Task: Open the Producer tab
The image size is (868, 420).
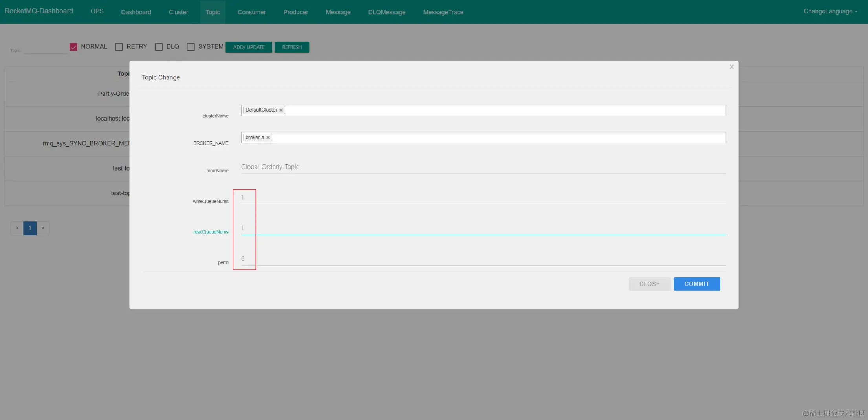Action: [296, 12]
